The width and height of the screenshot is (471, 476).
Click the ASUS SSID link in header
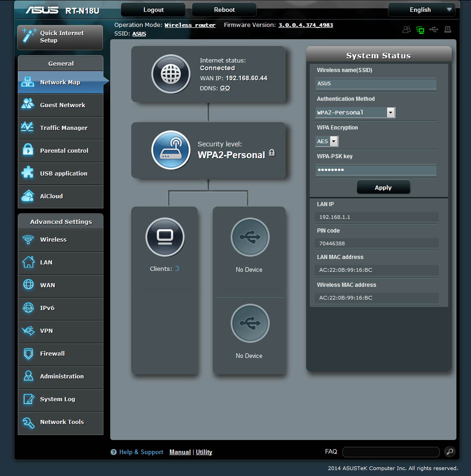tap(139, 34)
